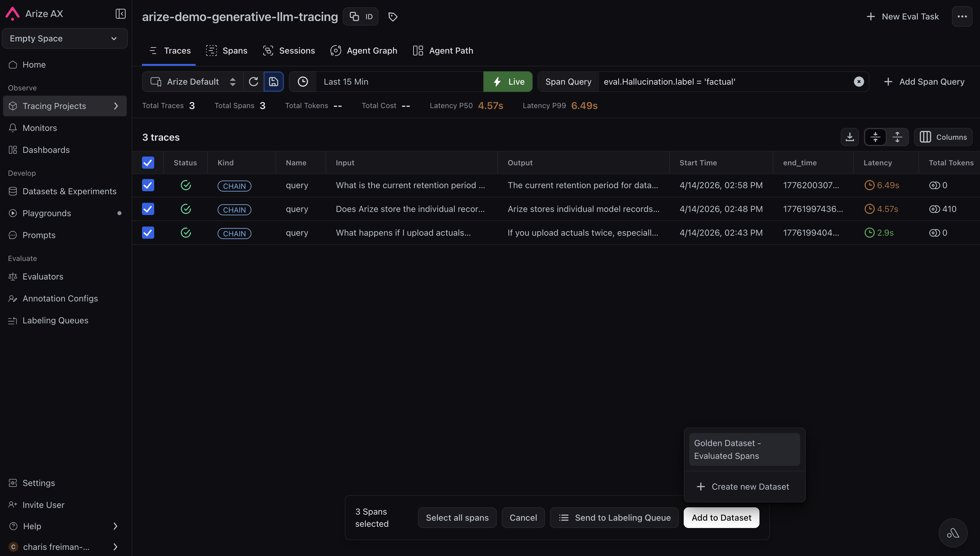Click the CHAIN badge of 4.57s trace
The width and height of the screenshot is (980, 556).
[234, 210]
